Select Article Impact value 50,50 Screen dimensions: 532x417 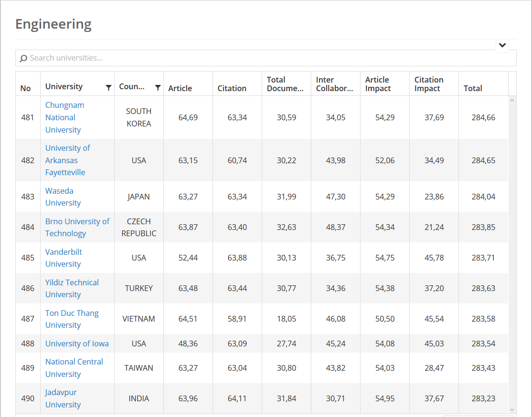pyautogui.click(x=385, y=319)
